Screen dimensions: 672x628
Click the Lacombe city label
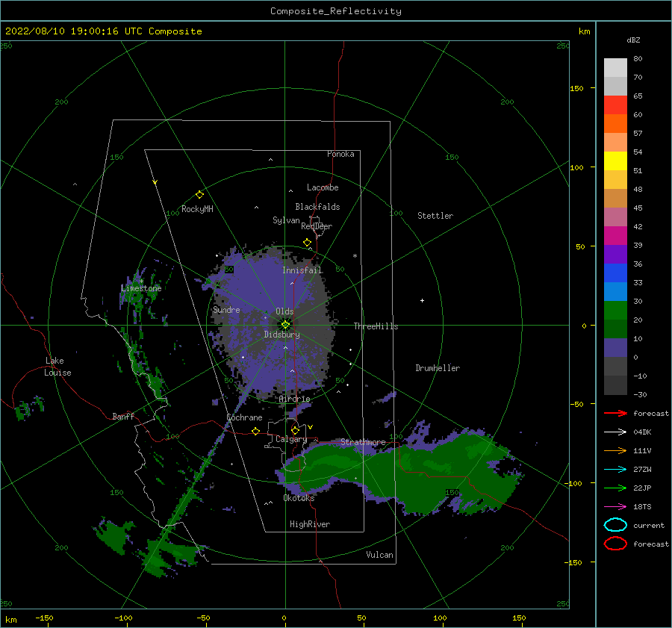pos(323,187)
